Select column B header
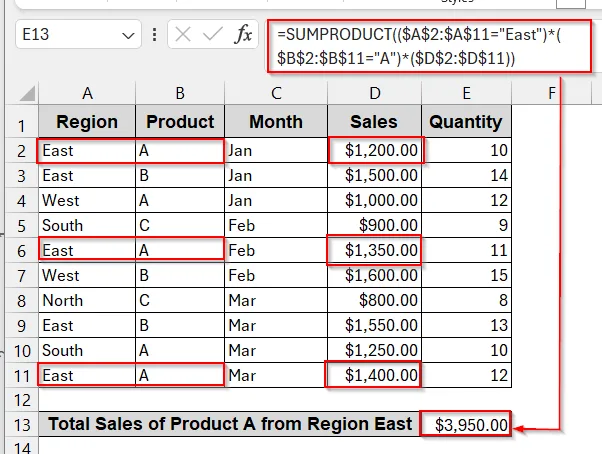 click(x=180, y=93)
